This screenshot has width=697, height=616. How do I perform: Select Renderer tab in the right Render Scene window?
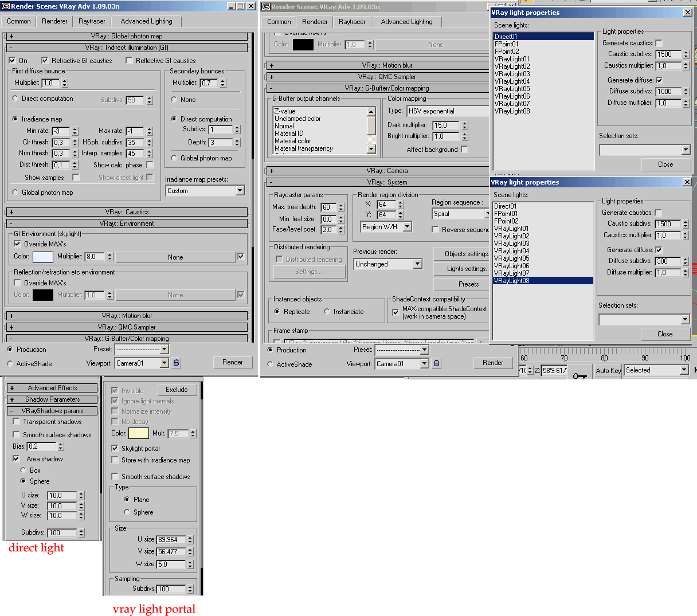tap(315, 22)
